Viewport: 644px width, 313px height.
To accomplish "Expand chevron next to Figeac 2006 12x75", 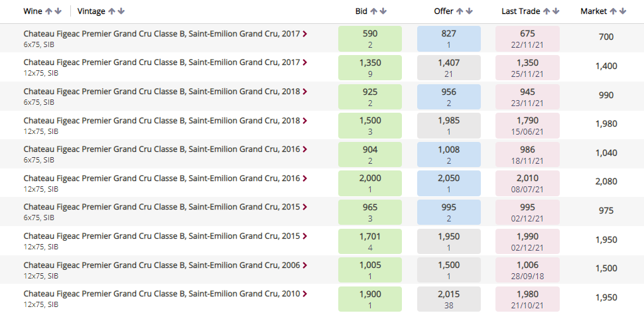I will click(304, 265).
